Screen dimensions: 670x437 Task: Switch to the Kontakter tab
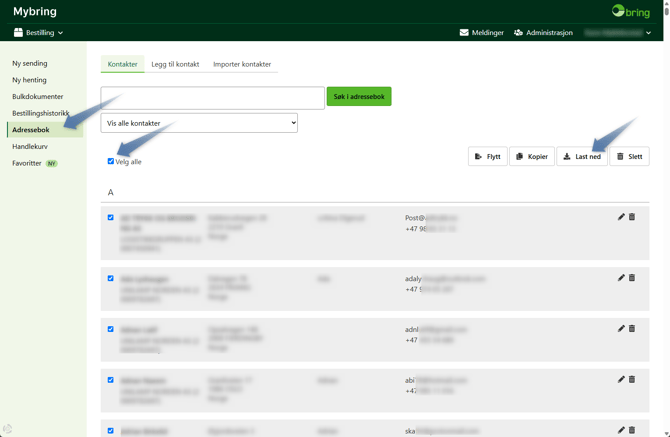pos(123,64)
